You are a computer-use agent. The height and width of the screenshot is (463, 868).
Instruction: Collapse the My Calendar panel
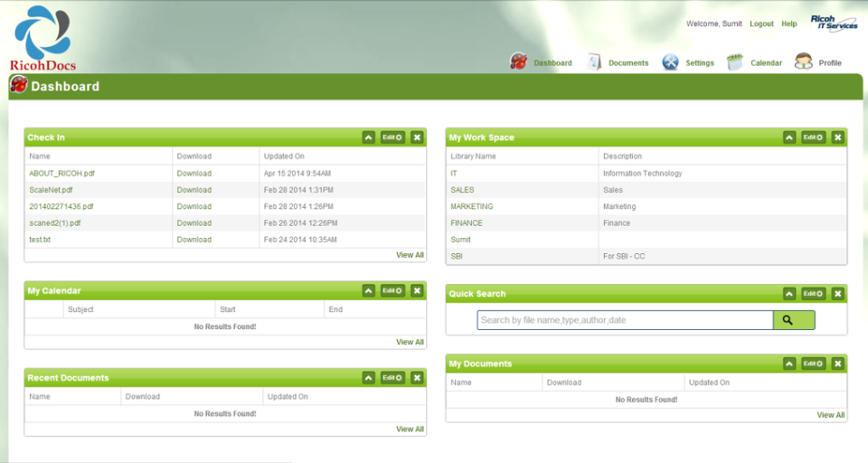[368, 291]
